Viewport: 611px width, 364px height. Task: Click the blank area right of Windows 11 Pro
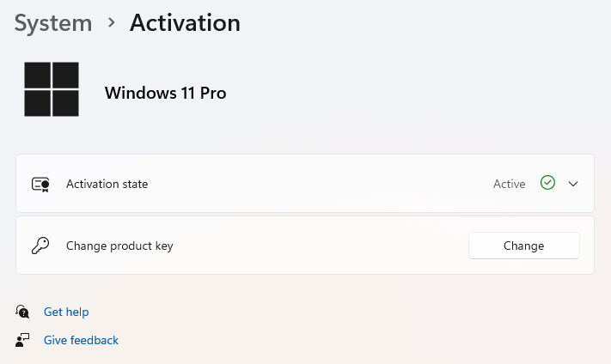coord(412,93)
